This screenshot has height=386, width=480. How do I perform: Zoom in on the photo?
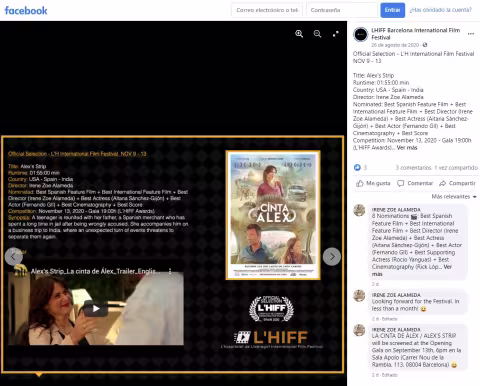[299, 34]
